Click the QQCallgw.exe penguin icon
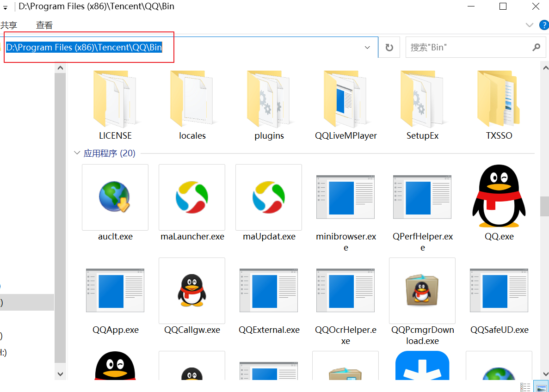Image resolution: width=549 pixels, height=392 pixels. pos(191,290)
